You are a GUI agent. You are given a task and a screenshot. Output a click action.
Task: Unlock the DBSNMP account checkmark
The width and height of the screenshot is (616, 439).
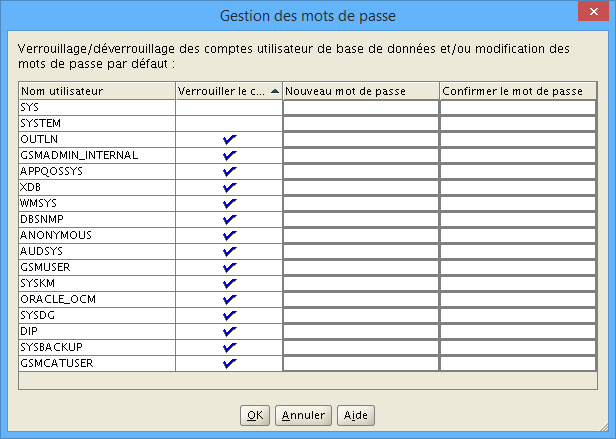(229, 219)
